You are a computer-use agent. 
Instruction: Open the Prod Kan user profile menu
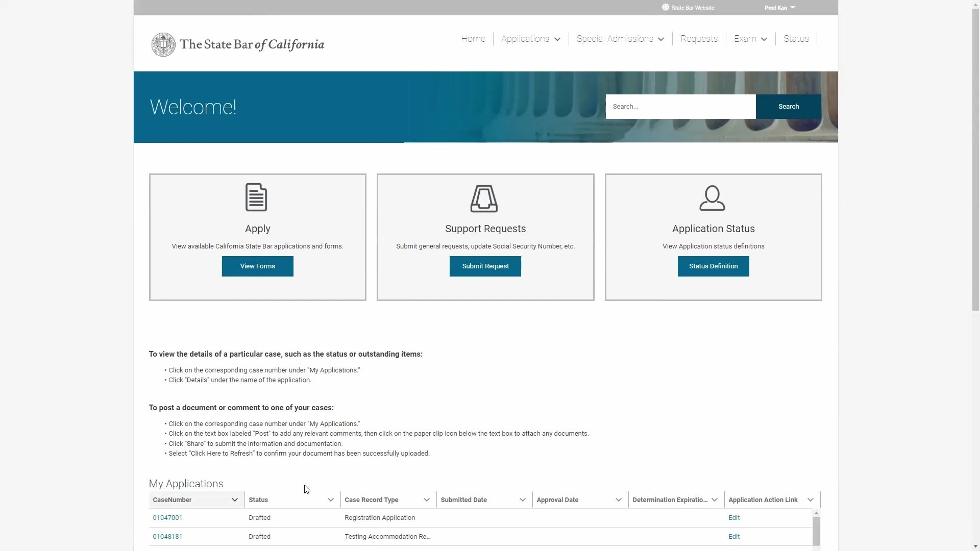pyautogui.click(x=779, y=8)
